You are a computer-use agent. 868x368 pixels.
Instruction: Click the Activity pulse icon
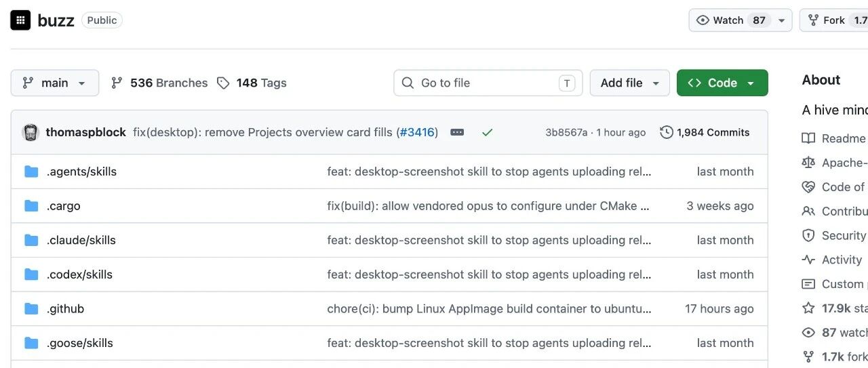coord(808,260)
